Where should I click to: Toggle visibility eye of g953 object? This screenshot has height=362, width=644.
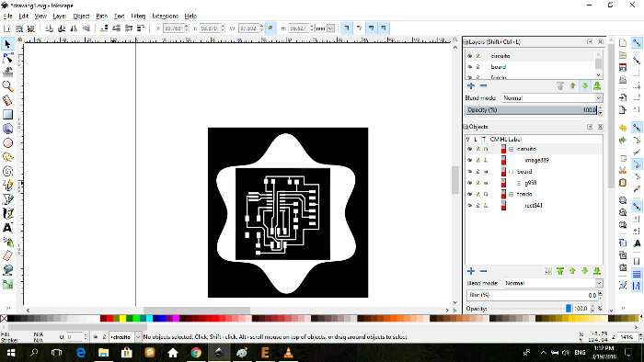click(469, 183)
